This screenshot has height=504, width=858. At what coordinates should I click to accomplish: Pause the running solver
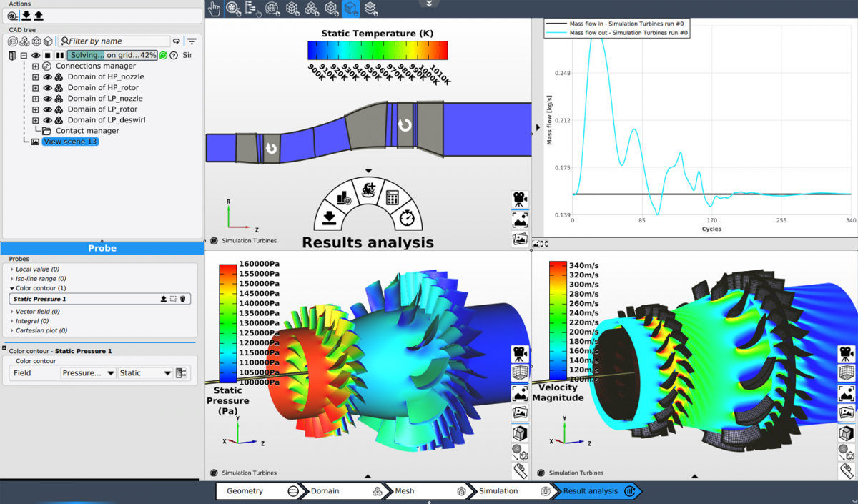60,55
